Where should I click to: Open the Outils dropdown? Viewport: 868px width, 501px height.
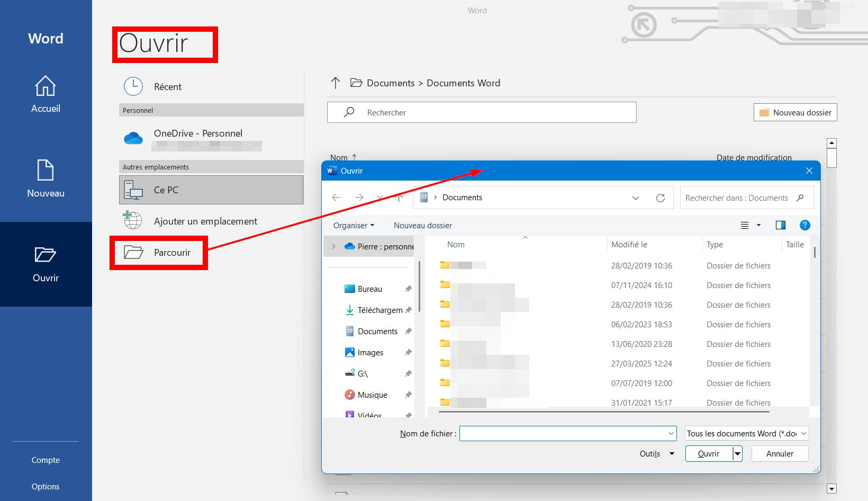tap(656, 453)
